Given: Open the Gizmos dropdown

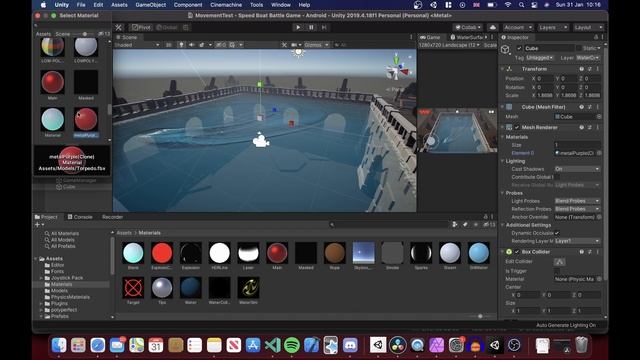Looking at the screenshot, I should pos(316,45).
